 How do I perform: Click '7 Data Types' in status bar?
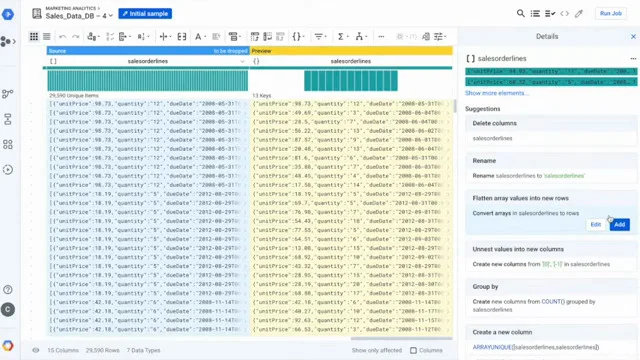tap(143, 350)
